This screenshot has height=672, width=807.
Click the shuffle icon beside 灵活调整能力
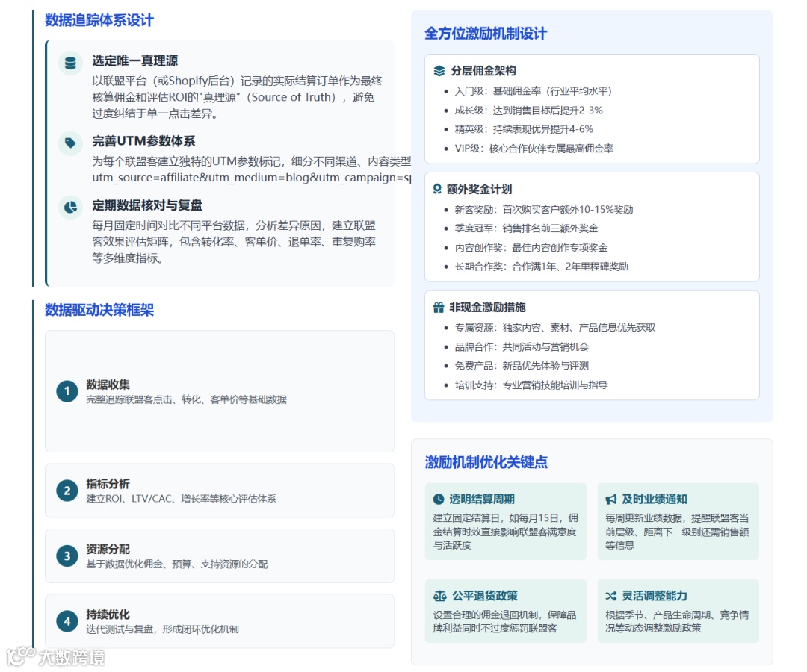point(611,596)
